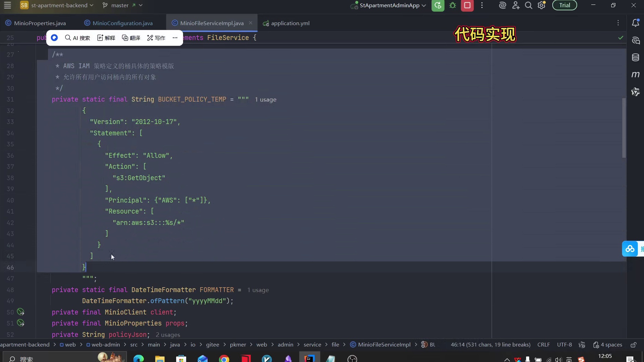Open the hamburger main menu
The height and width of the screenshot is (362, 644).
(8, 5)
